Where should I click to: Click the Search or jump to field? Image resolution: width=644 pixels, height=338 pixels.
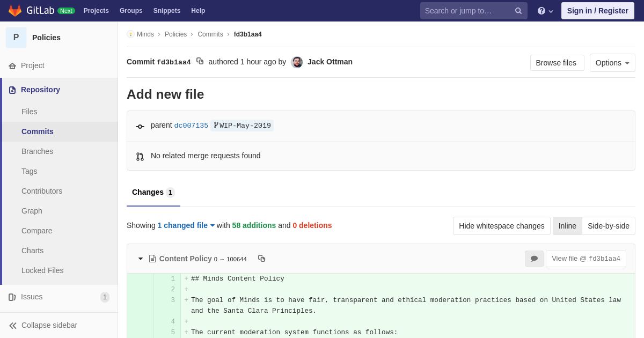pyautogui.click(x=466, y=11)
